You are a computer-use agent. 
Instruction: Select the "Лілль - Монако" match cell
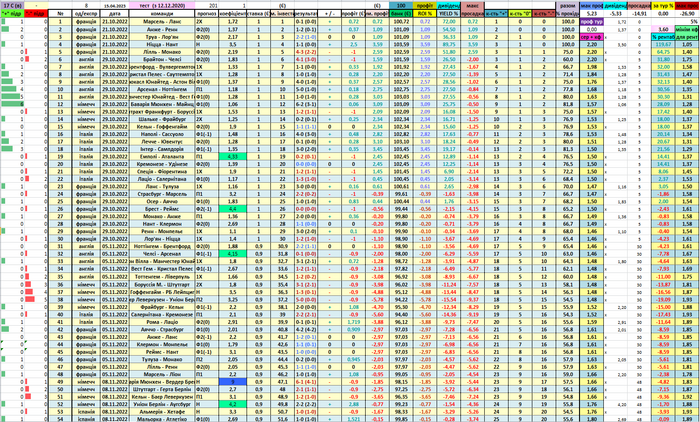tap(162, 52)
